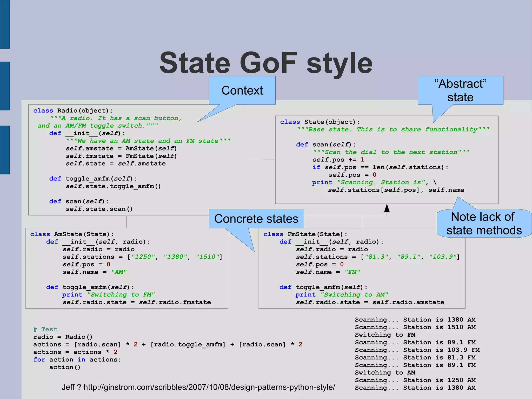532x399 pixels.
Task: Click the top blue sidebar block
Action: point(5,24)
